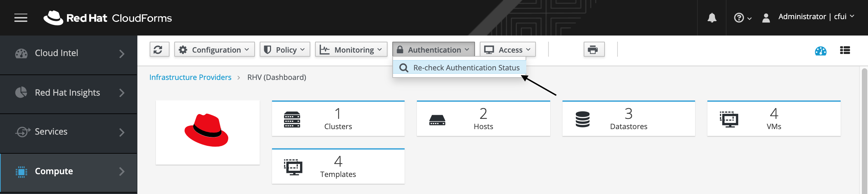Image resolution: width=868 pixels, height=194 pixels.
Task: Click the magnifier icon in Re-check item
Action: [x=404, y=68]
